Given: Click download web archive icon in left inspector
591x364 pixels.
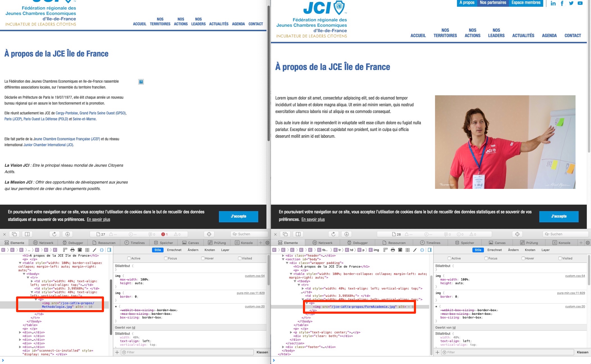Looking at the screenshot, I should click(67, 234).
